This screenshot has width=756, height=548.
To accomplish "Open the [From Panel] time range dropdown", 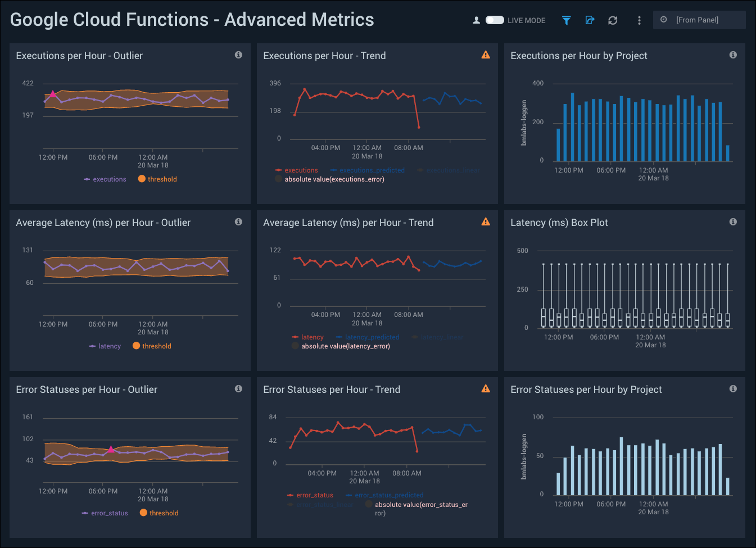I will (x=699, y=20).
